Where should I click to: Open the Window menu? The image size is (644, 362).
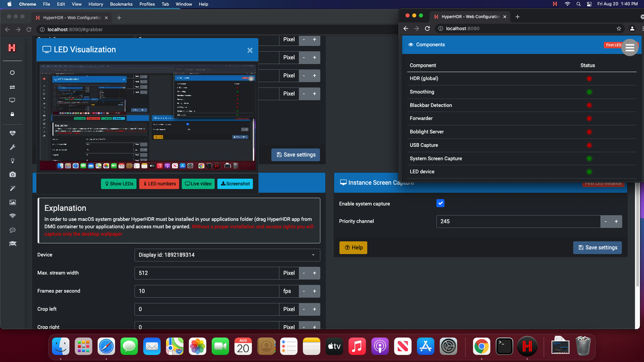[184, 4]
